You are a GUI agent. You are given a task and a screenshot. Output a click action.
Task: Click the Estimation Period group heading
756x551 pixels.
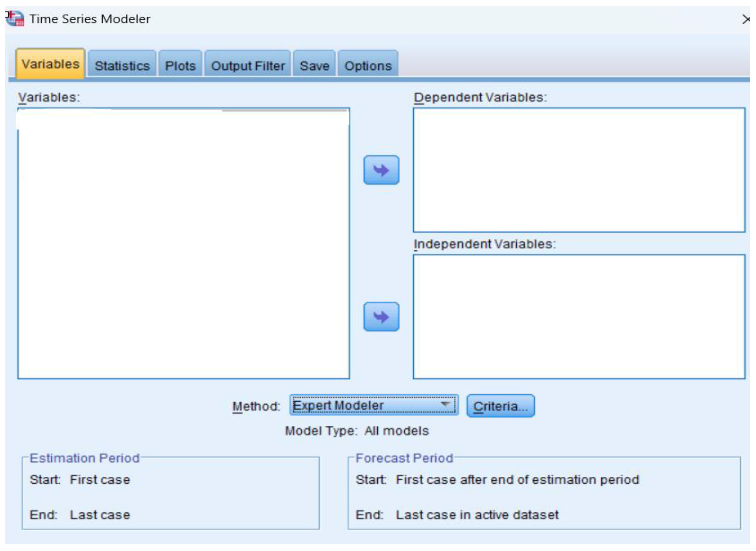[x=84, y=458]
